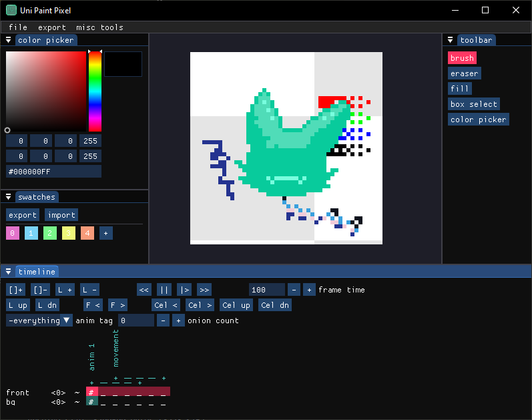Remove a layer with L - button
Screen dimensions: 532x420
[x=90, y=290]
